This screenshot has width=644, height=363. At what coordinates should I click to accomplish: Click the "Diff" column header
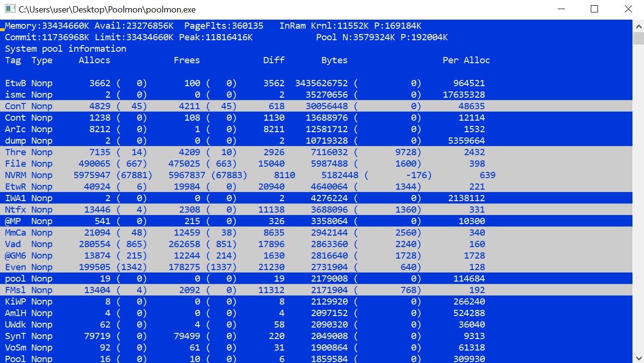[274, 60]
